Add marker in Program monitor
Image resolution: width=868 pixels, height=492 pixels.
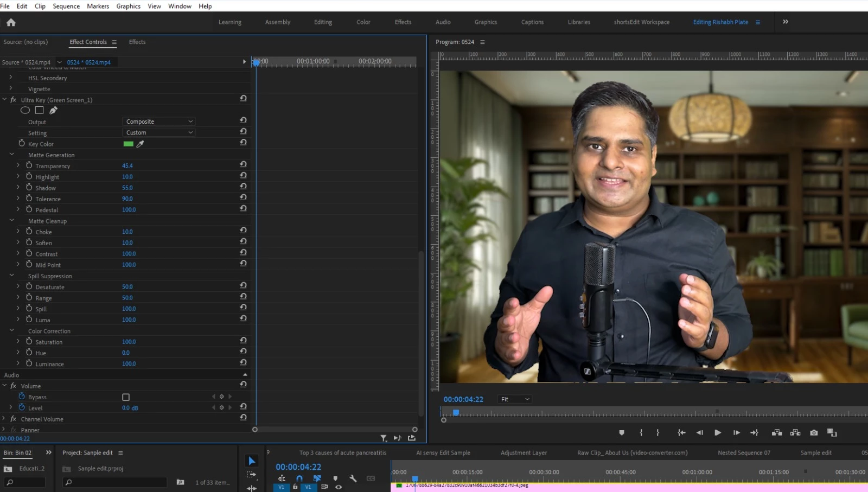coord(622,433)
